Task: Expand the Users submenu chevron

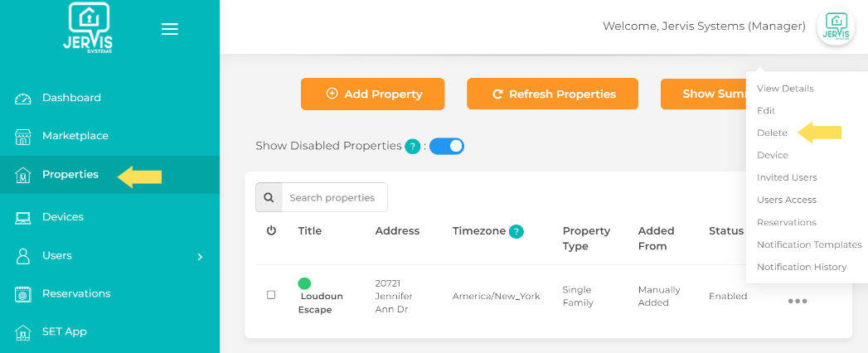Action: click(199, 257)
